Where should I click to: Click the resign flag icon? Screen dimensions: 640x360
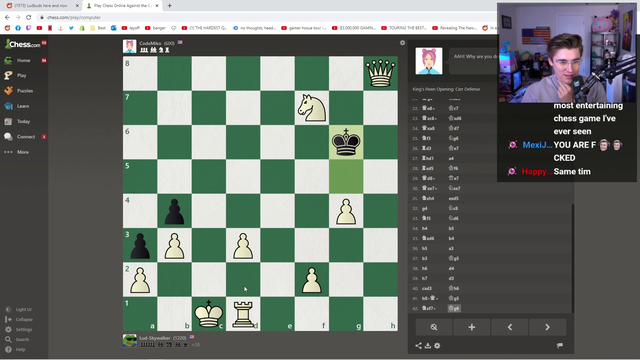pyautogui.click(x=560, y=346)
